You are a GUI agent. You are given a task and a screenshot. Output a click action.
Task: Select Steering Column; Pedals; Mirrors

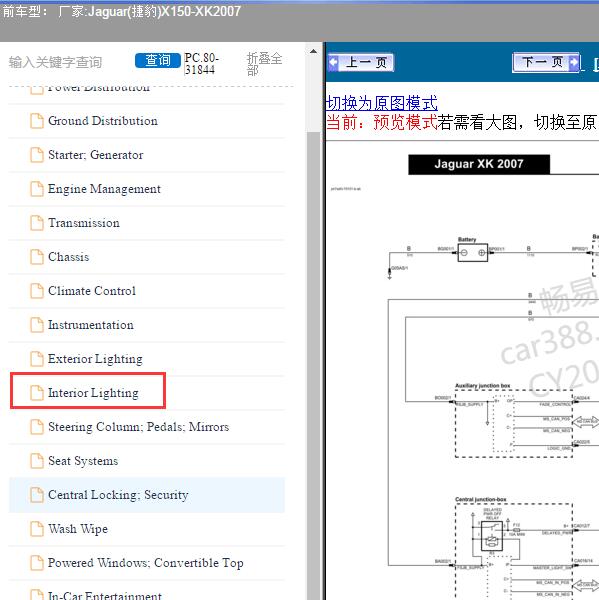point(139,427)
